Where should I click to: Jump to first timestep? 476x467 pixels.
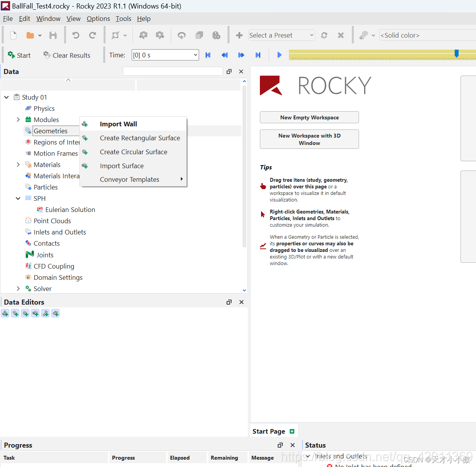tap(208, 55)
